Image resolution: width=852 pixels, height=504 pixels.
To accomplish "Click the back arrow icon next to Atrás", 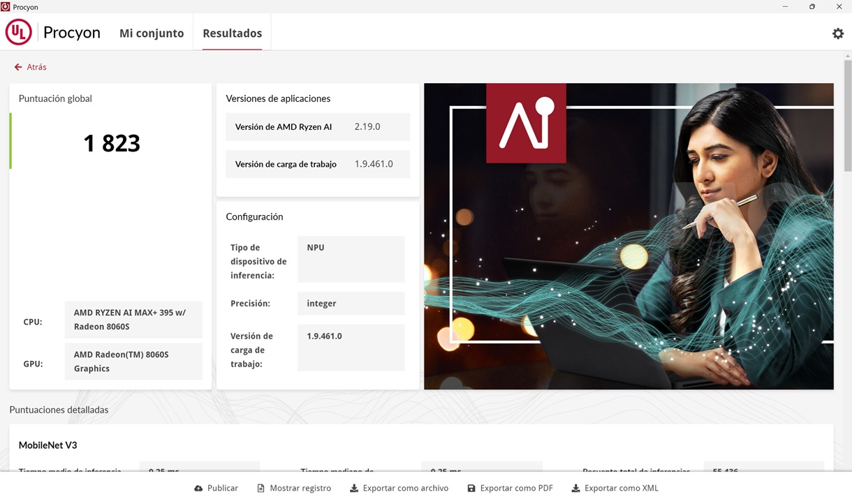I will coord(16,66).
